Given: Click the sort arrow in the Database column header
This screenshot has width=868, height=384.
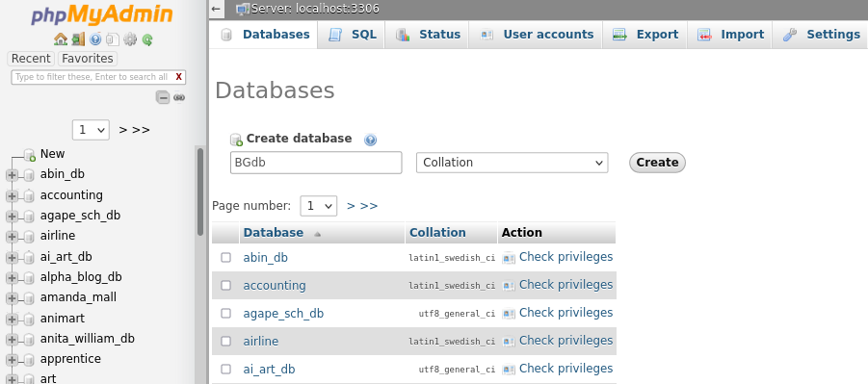Looking at the screenshot, I should click(x=317, y=234).
